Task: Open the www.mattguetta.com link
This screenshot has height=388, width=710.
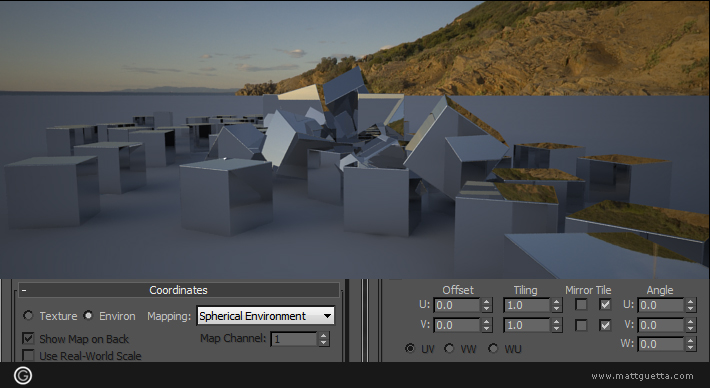Action: (642, 376)
